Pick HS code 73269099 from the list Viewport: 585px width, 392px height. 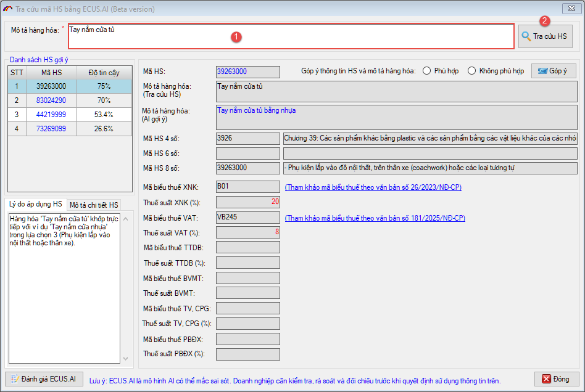point(51,129)
